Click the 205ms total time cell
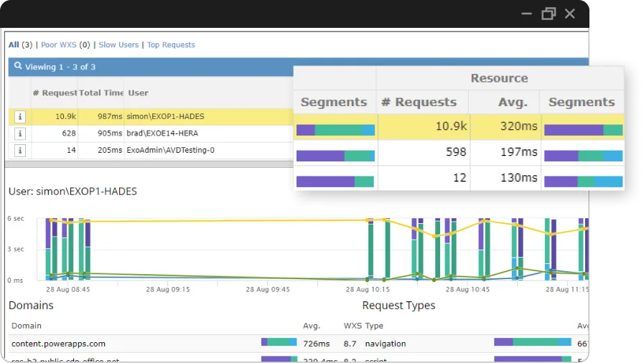 pos(110,150)
